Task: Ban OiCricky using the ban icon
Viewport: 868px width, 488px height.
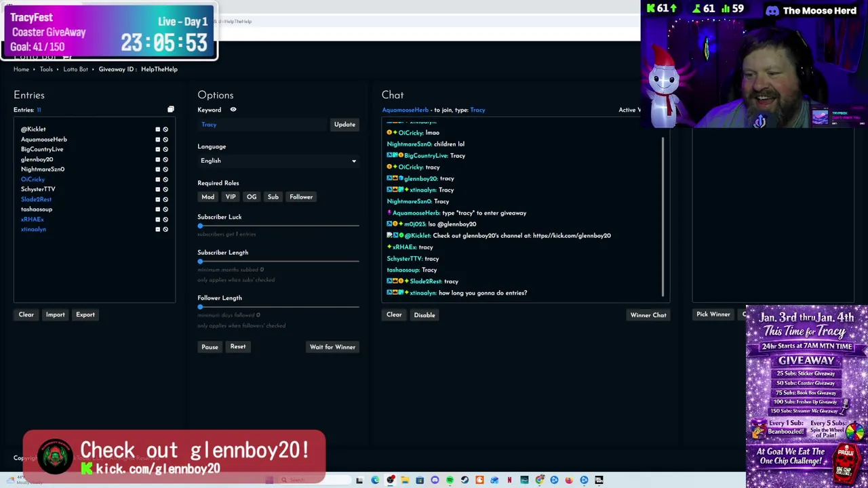Action: (165, 180)
